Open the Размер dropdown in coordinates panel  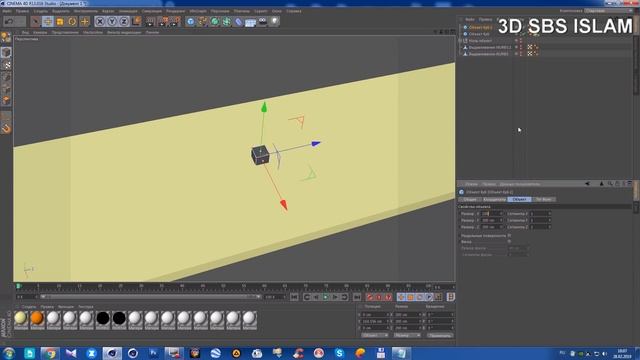point(407,335)
